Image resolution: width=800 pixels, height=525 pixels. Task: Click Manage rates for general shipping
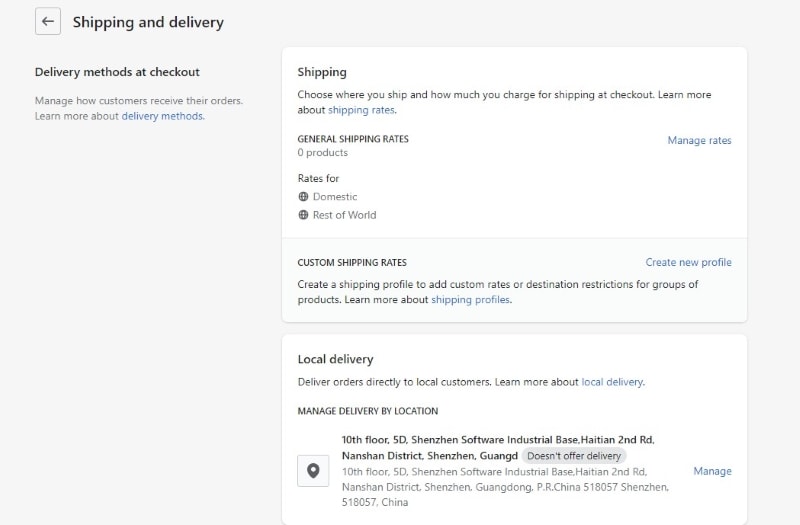pyautogui.click(x=699, y=141)
